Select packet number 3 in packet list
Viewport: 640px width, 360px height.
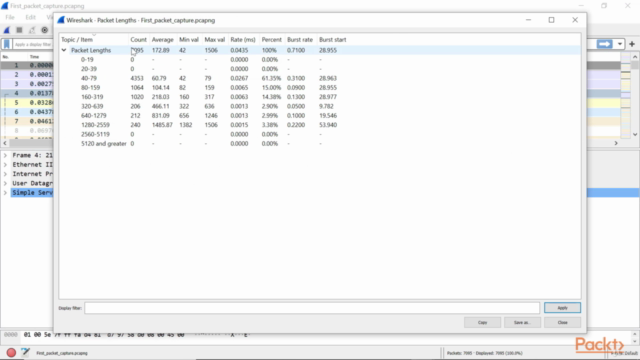tap(27, 84)
